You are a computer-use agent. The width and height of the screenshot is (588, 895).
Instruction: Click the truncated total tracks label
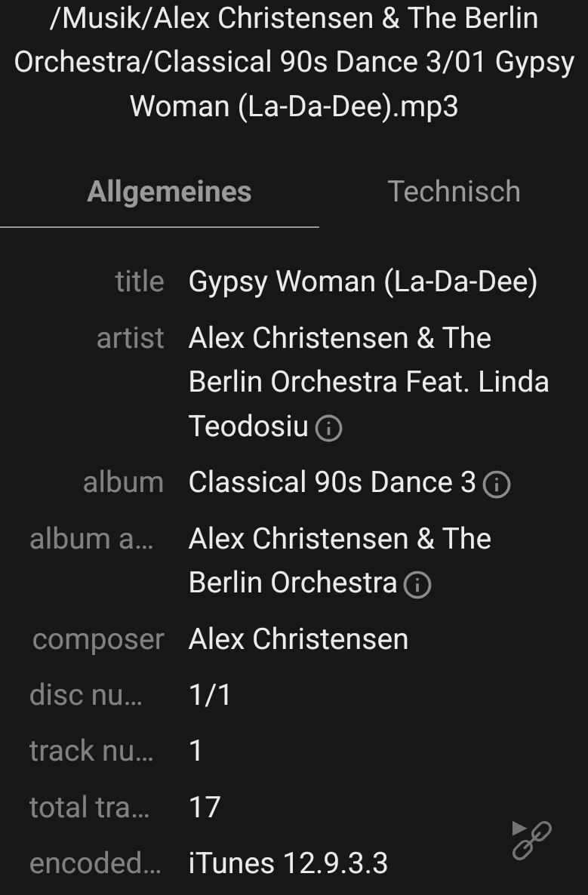89,807
